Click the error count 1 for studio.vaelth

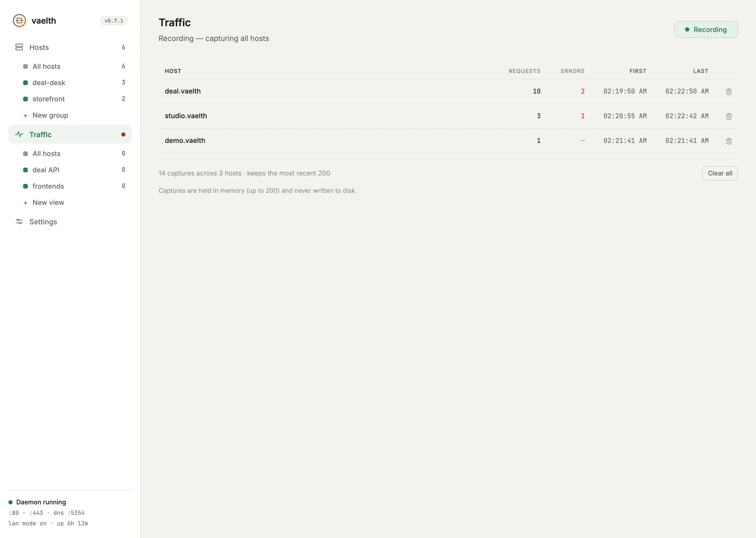coord(582,116)
